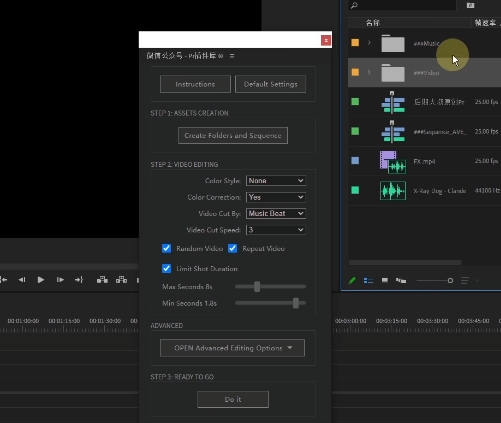
Task: Click the green label of X-Ray Dog audio
Action: [x=355, y=190]
